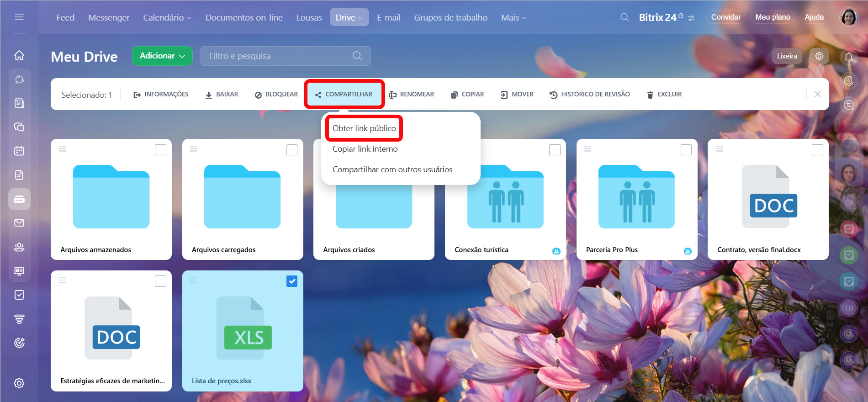Uncheck the Lista de preços.xlsx checkbox
This screenshot has height=402, width=868.
(292, 281)
